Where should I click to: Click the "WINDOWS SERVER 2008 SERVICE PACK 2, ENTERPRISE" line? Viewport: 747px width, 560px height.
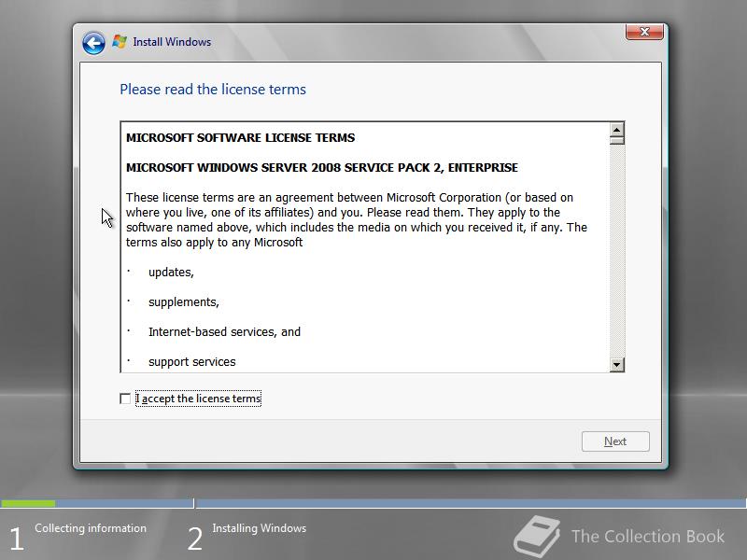[x=321, y=168]
